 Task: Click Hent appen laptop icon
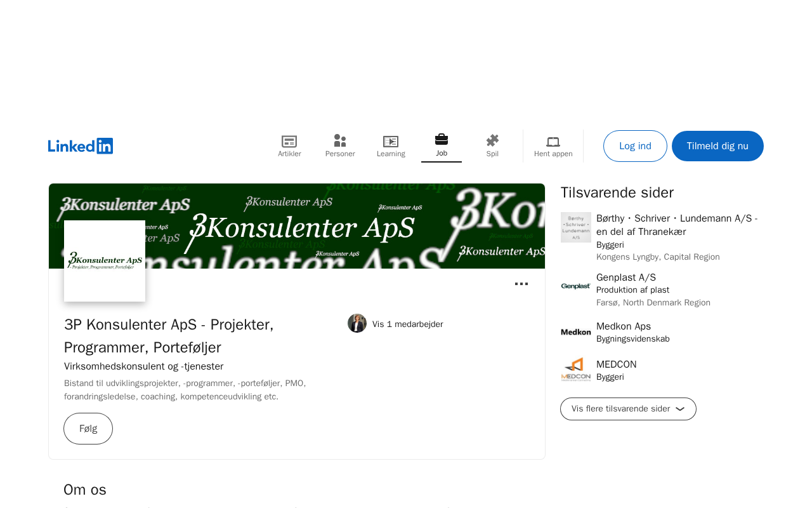tap(553, 142)
